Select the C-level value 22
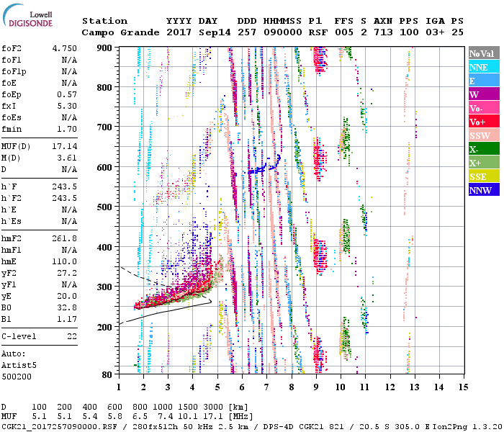The width and height of the screenshot is (504, 432). click(x=72, y=336)
